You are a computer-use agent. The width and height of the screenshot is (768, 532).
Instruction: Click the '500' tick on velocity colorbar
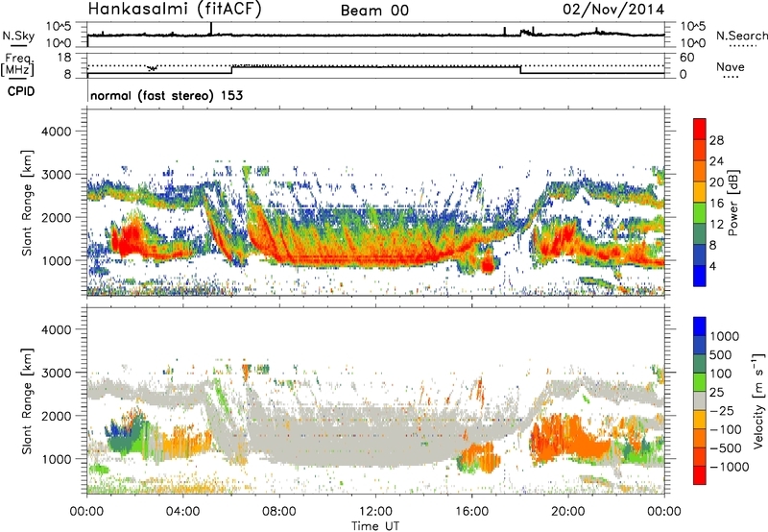click(721, 354)
